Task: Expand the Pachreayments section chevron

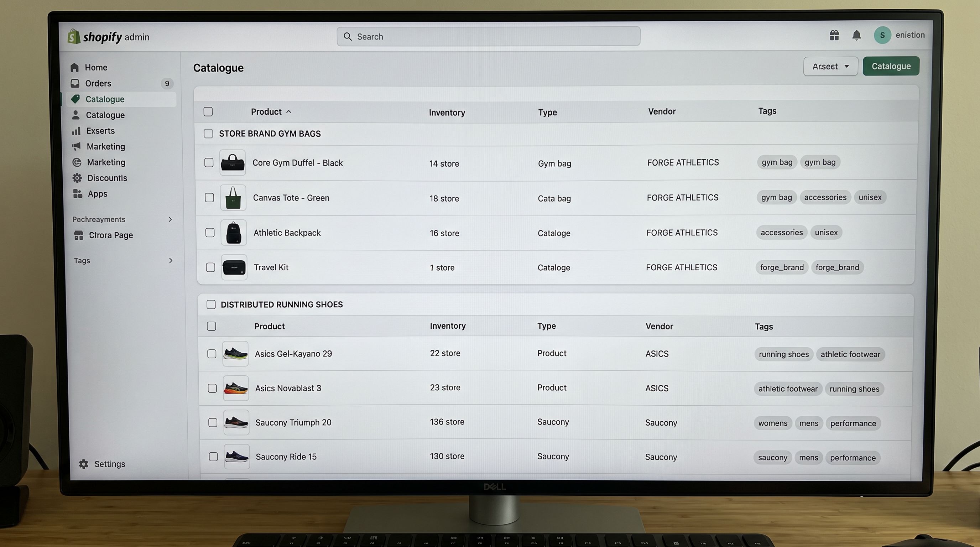Action: [170, 219]
